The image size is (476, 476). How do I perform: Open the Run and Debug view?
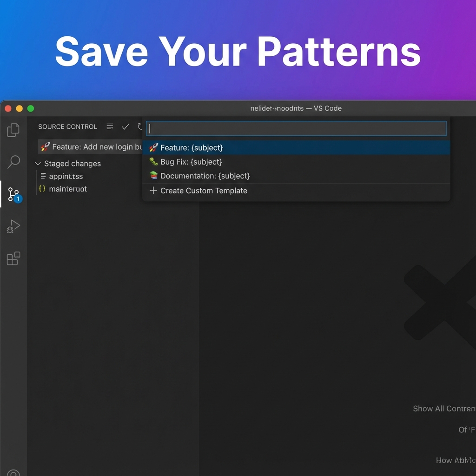(13, 226)
